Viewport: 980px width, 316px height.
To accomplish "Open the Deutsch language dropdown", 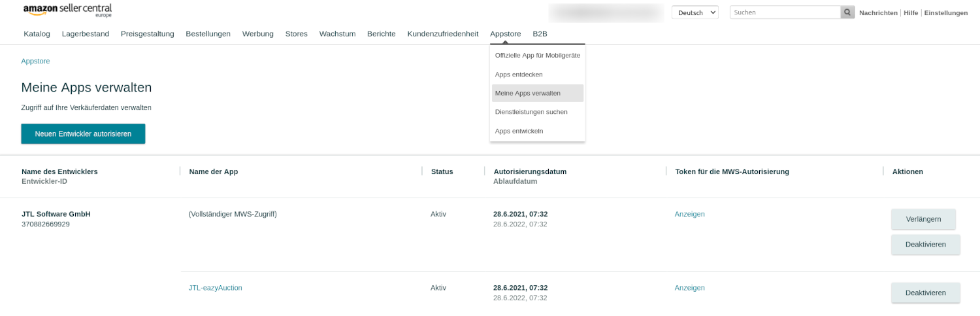I will [695, 12].
